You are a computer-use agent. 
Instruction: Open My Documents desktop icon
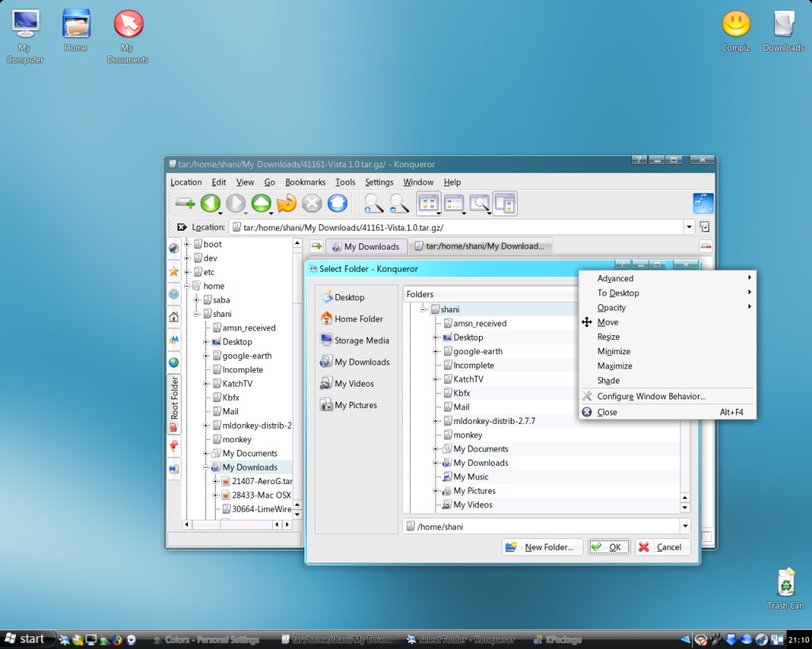pos(128,36)
